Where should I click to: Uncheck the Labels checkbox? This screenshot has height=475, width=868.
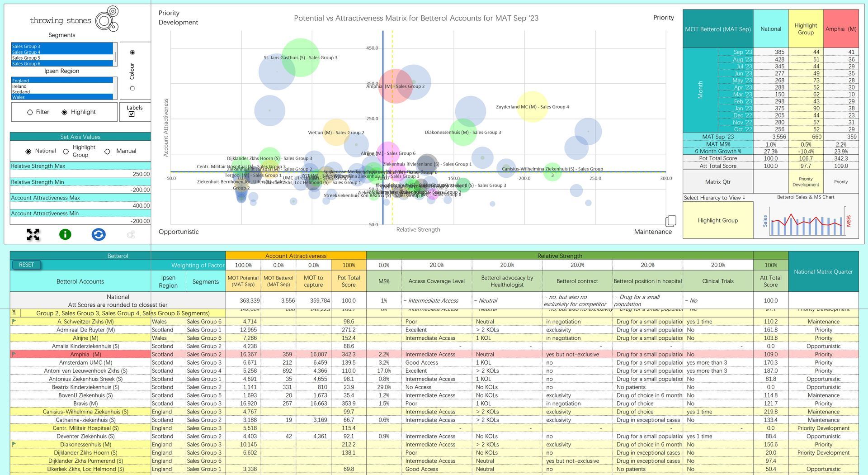pos(132,114)
